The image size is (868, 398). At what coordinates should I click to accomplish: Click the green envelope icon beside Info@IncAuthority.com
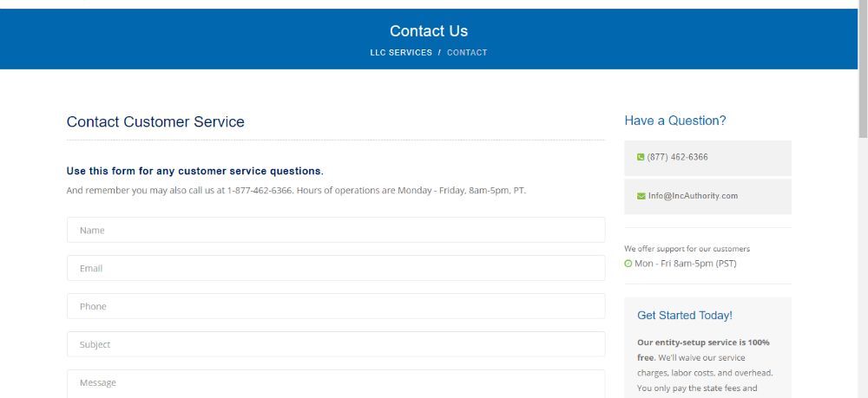[641, 196]
